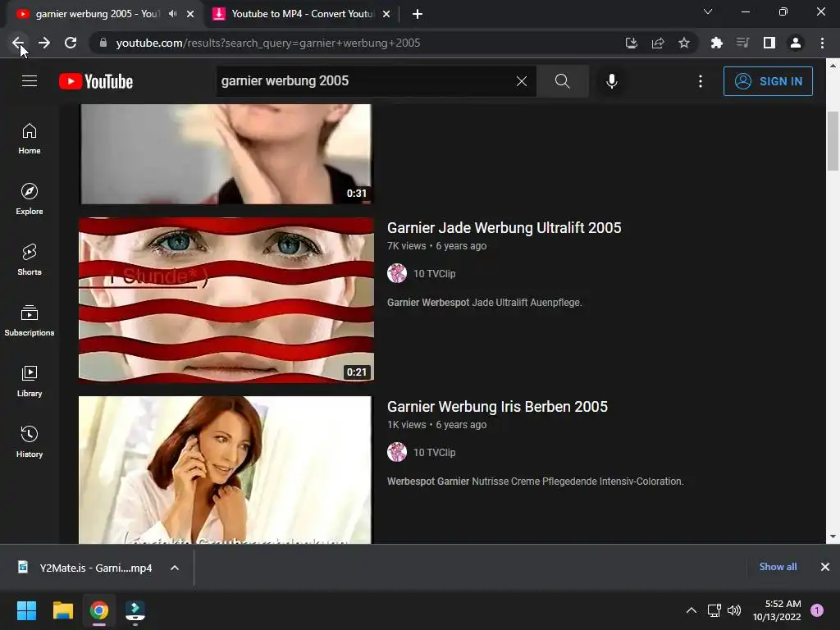Open Library in YouTube sidebar

[30, 381]
